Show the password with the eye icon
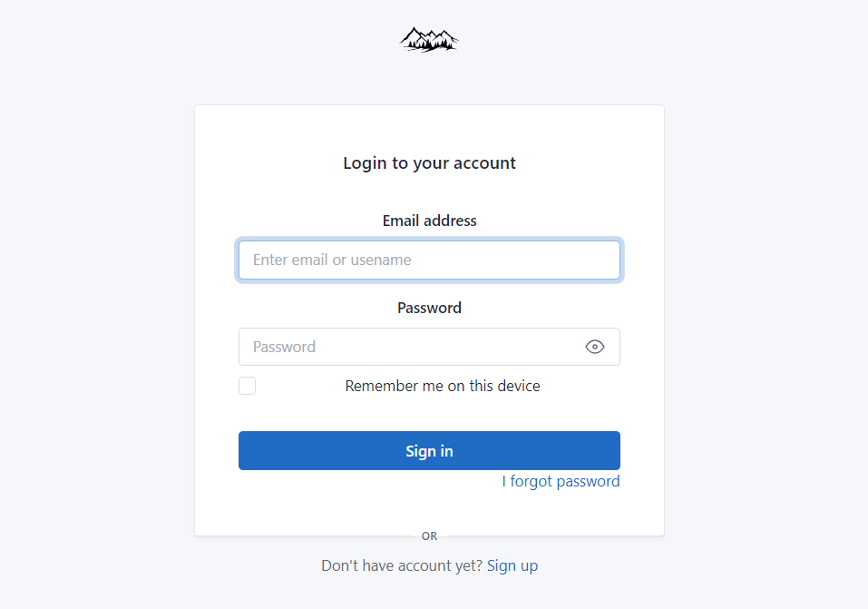868x609 pixels. pyautogui.click(x=595, y=347)
